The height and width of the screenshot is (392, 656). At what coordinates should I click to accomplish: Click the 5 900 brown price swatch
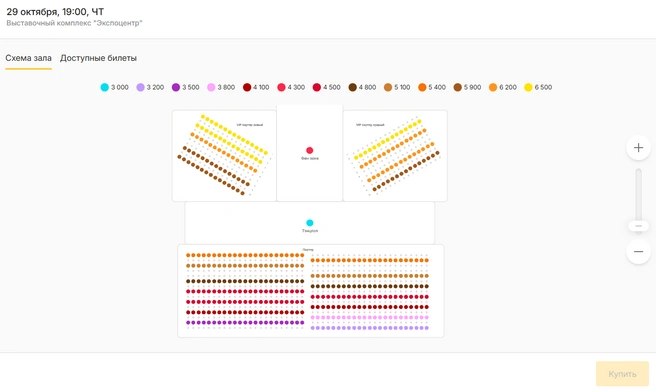(458, 87)
